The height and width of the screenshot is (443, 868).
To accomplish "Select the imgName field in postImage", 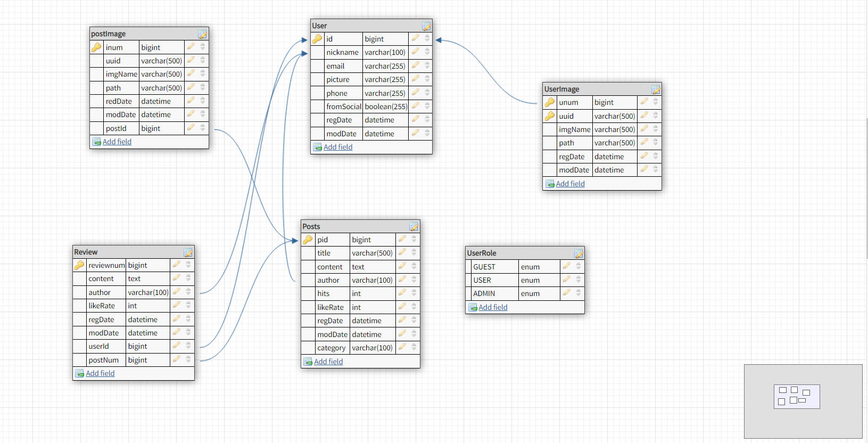I will [x=121, y=74].
